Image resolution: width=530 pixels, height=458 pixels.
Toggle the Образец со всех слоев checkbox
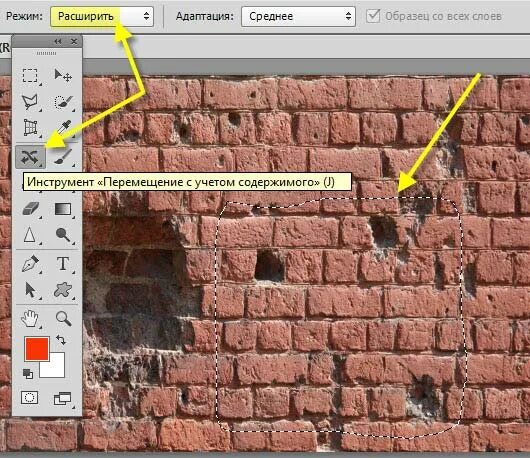pyautogui.click(x=373, y=16)
